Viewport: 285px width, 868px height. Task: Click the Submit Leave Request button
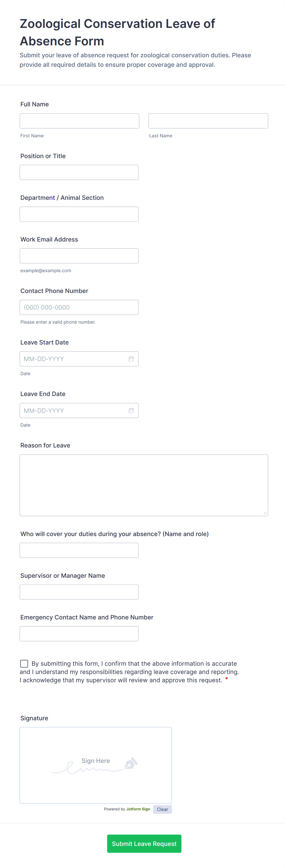[144, 843]
